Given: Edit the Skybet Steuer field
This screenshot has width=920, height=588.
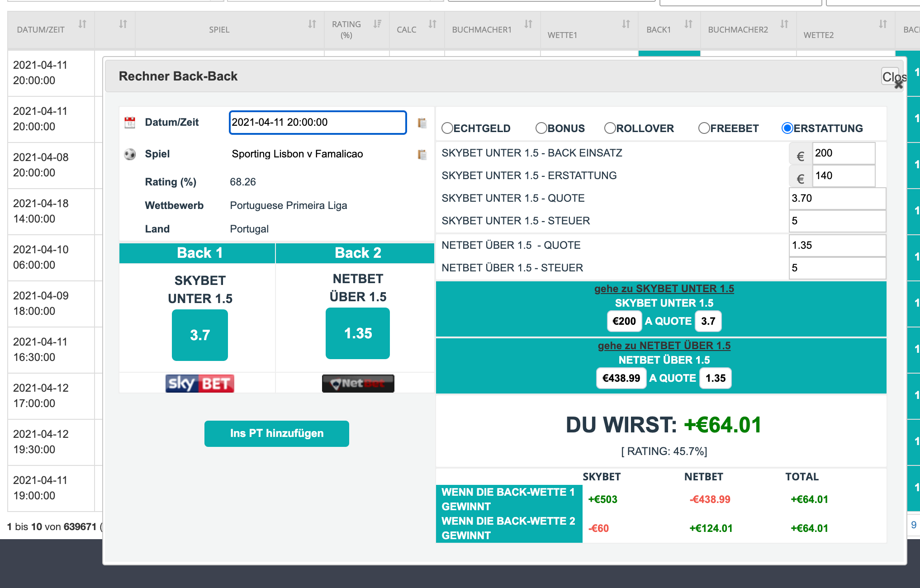Looking at the screenshot, I should point(837,221).
